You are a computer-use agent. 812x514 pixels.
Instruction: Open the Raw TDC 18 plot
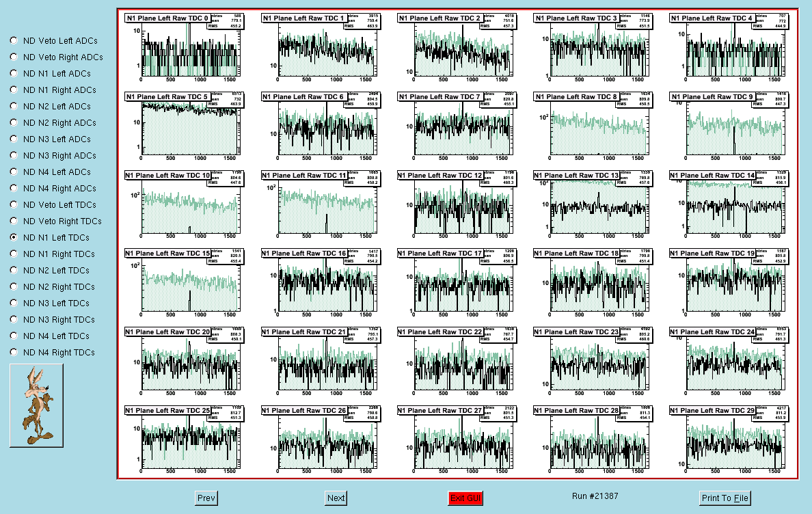(x=593, y=283)
